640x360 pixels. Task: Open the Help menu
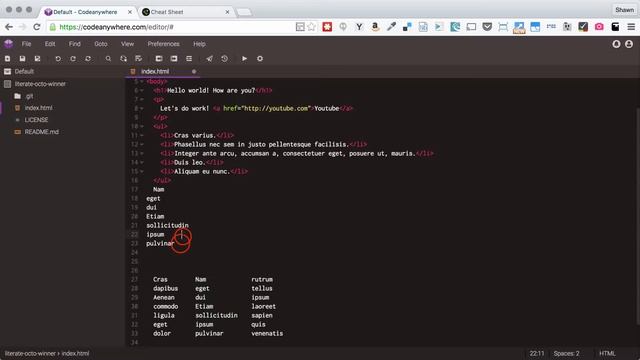199,44
